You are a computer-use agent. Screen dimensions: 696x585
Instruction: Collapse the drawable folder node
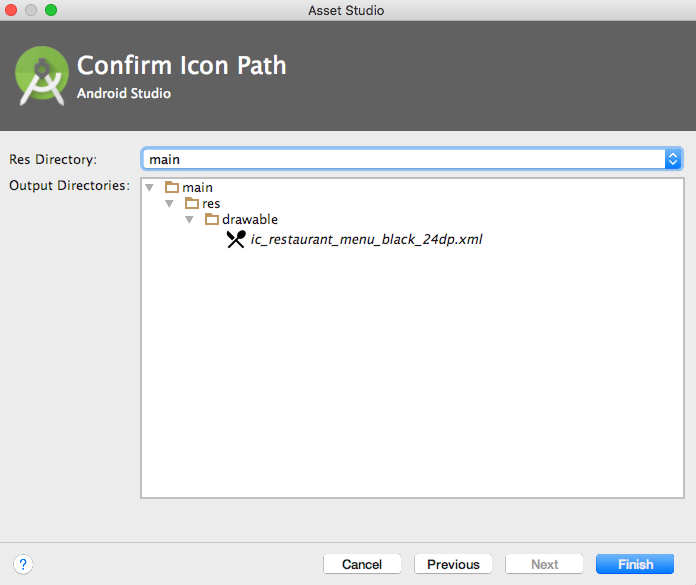pos(189,219)
